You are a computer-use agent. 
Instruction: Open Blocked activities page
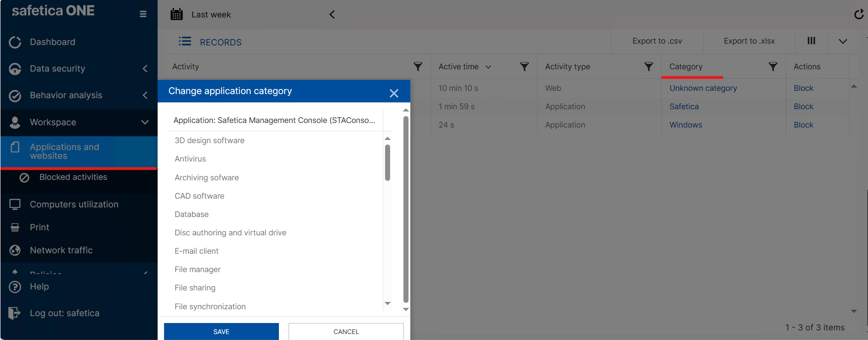pos(73,177)
